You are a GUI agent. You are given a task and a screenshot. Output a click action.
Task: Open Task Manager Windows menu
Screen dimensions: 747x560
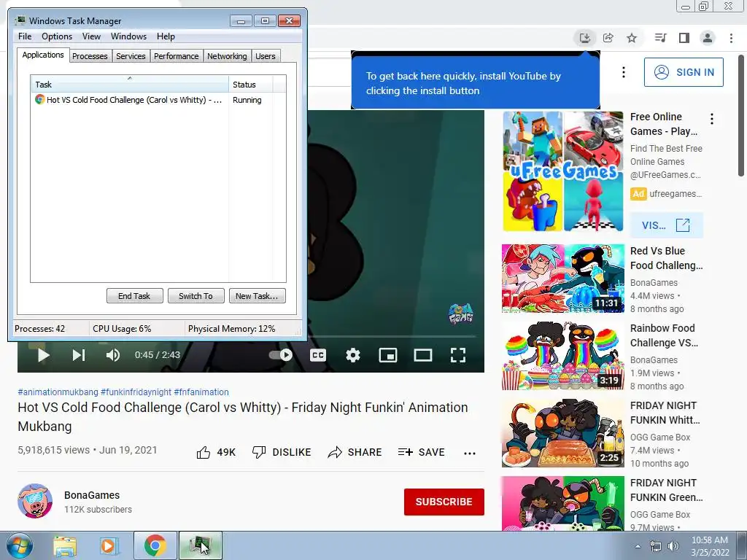[128, 36]
